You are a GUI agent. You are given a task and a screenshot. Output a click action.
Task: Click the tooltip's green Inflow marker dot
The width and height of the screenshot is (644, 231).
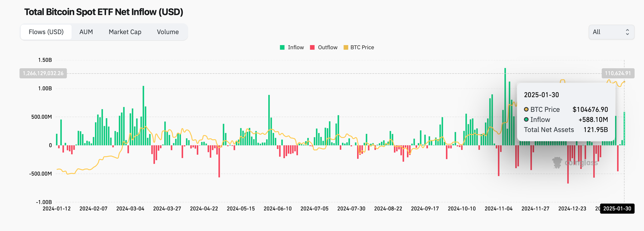tap(526, 120)
